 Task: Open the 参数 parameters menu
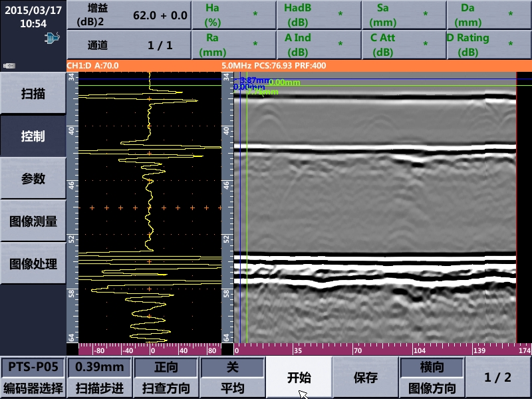point(33,178)
